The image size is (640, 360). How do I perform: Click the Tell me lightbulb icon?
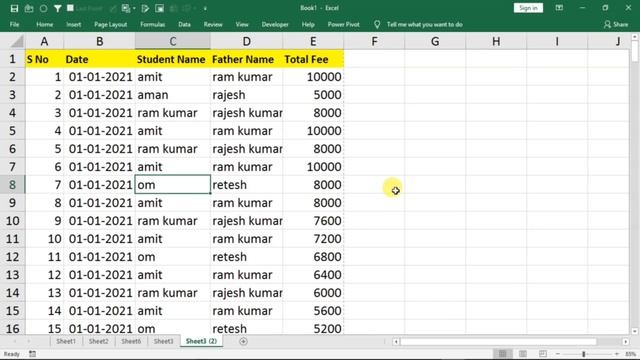377,24
